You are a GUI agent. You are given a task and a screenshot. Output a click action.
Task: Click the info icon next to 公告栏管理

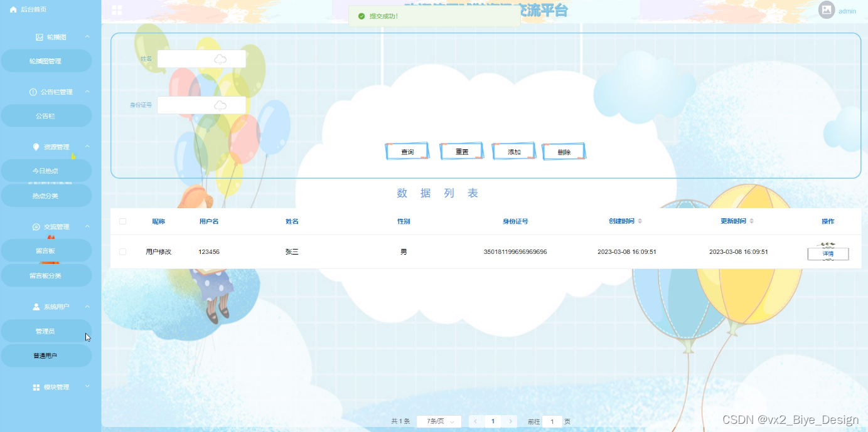[33, 92]
